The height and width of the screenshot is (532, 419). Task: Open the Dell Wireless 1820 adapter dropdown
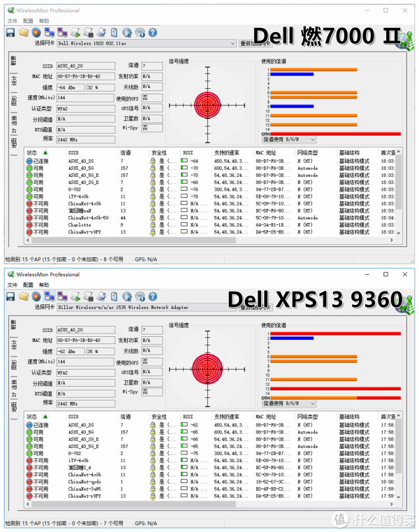click(x=233, y=43)
